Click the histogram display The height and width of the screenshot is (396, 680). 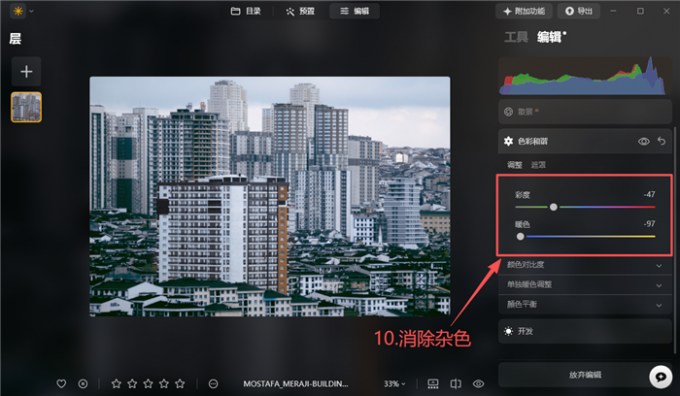[585, 76]
